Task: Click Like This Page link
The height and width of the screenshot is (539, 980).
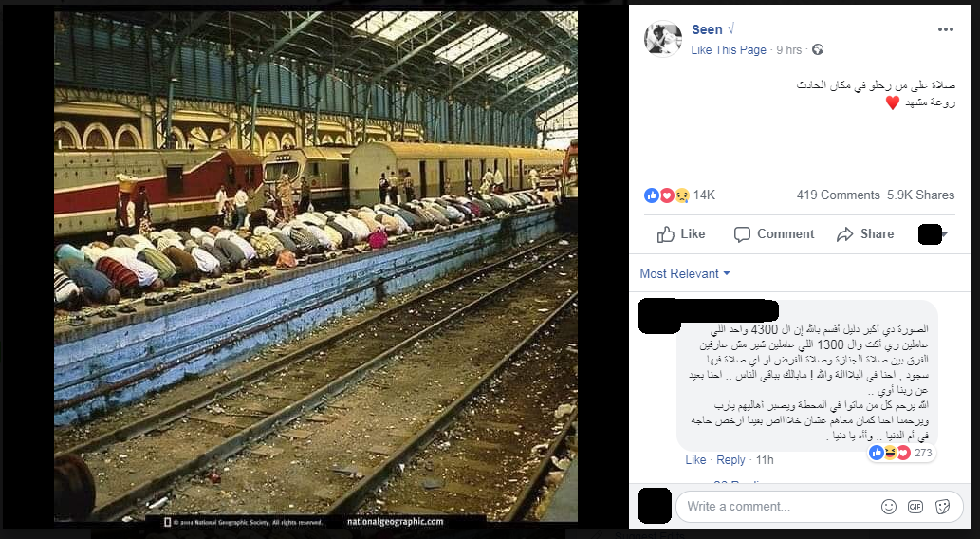Action: (x=729, y=50)
